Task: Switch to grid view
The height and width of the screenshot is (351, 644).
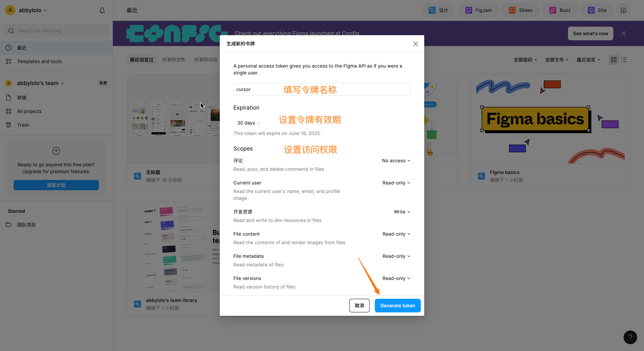Action: 614,59
